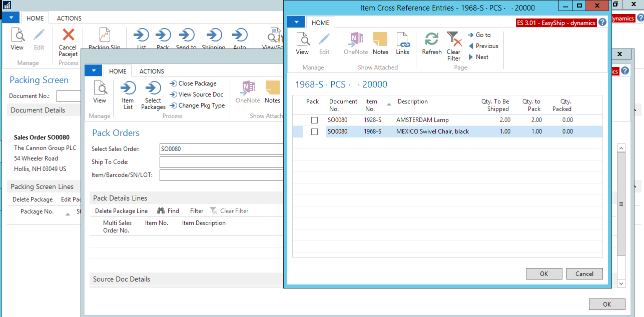This screenshot has width=644, height=317.
Task: Click Go to in Page group
Action: click(479, 35)
